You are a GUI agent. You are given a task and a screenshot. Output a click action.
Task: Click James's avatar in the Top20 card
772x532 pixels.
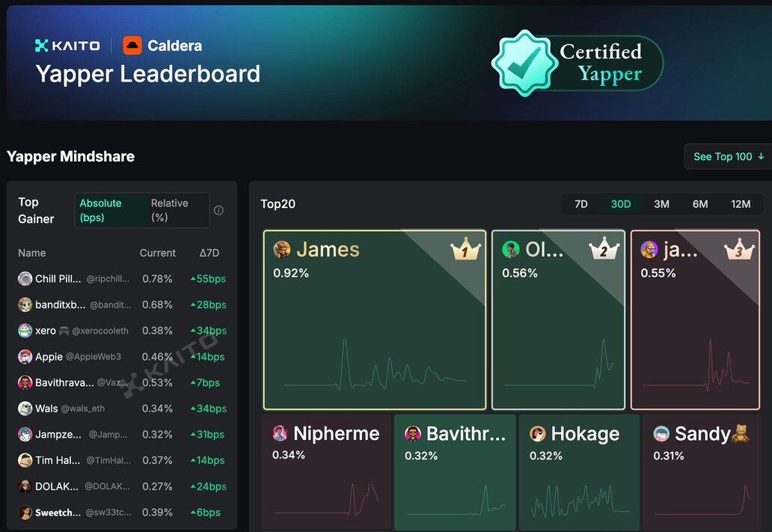click(x=282, y=249)
